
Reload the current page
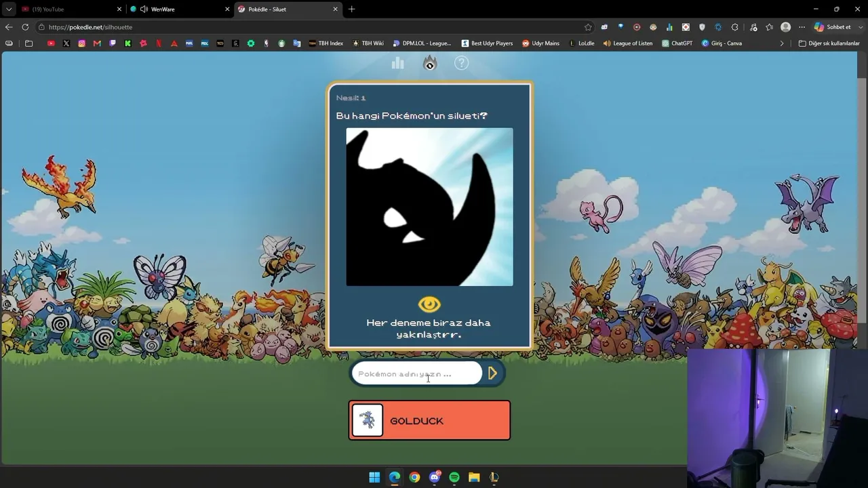coord(25,27)
